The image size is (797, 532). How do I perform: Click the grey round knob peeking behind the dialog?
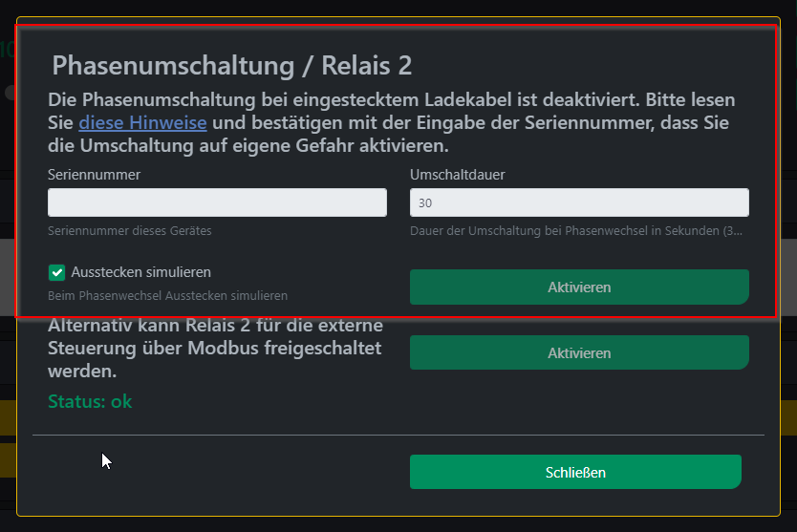click(x=10, y=93)
